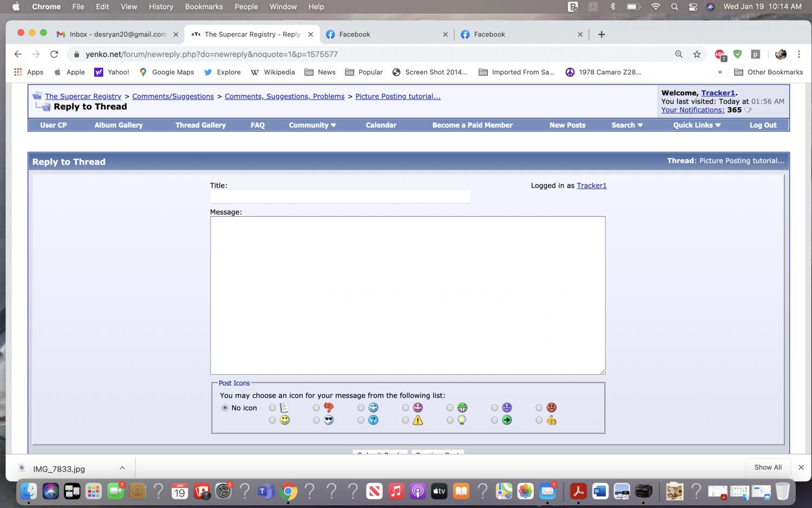Expand the Search dropdown in navbar
The height and width of the screenshot is (508, 812).
(627, 125)
